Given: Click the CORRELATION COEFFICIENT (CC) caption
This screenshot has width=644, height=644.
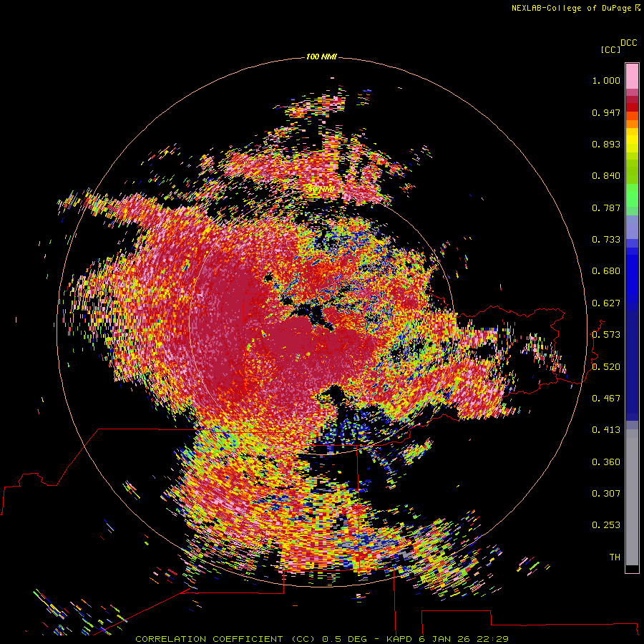Looking at the screenshot, I should (225, 639).
